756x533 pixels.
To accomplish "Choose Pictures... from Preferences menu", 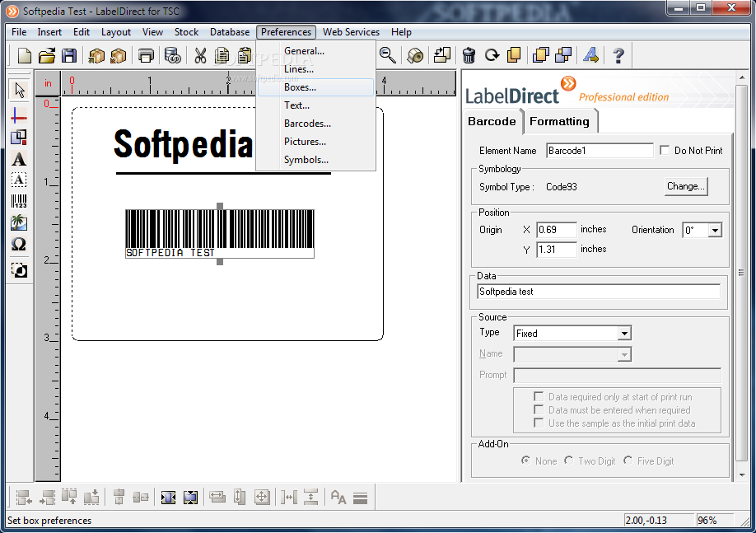I will pos(315,142).
